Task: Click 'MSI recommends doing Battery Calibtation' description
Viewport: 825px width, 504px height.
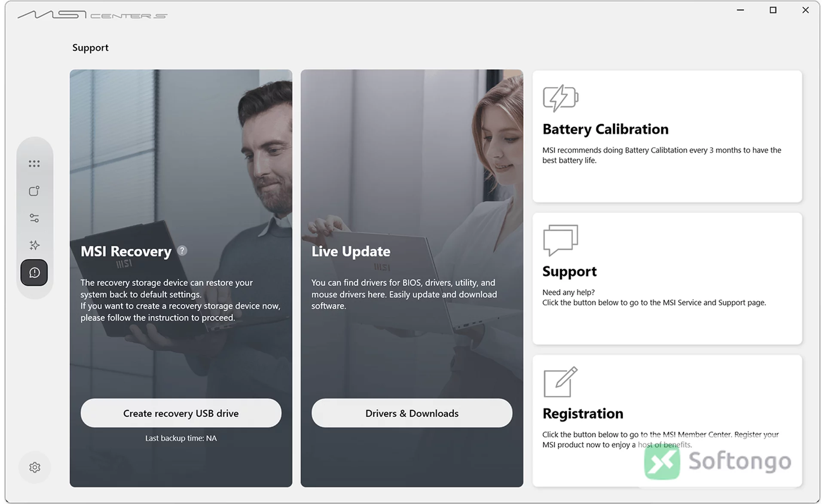Action: click(662, 155)
